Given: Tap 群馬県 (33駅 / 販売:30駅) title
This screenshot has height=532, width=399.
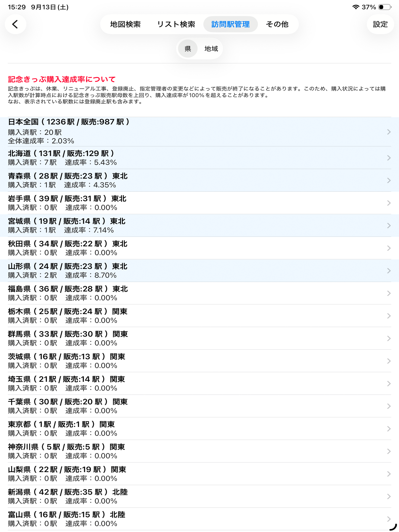Looking at the screenshot, I should (68, 334).
